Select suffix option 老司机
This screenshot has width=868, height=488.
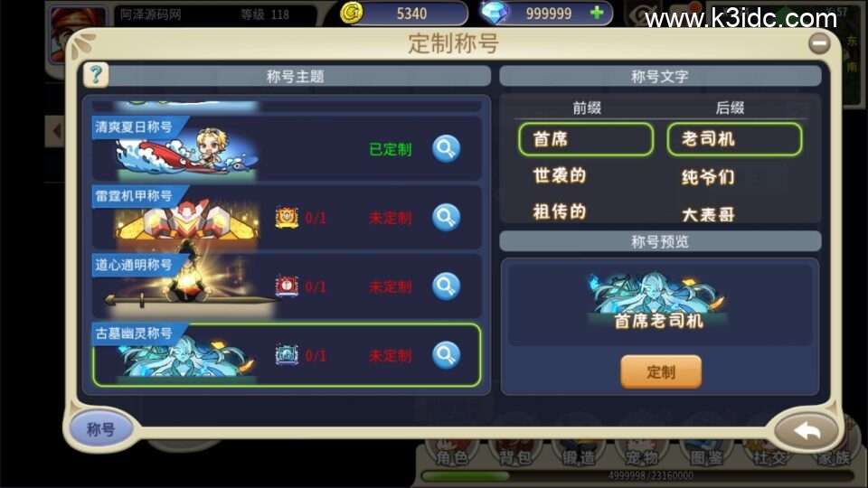(x=734, y=139)
